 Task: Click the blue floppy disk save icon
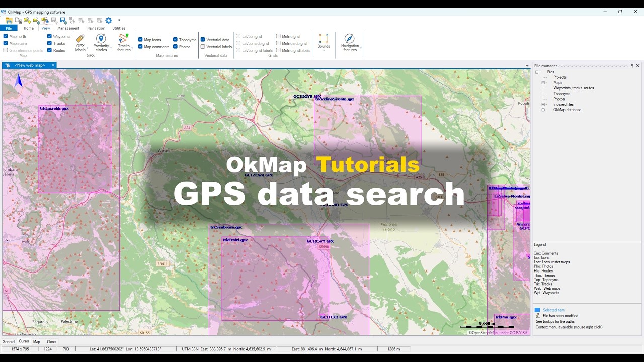pyautogui.click(x=63, y=21)
